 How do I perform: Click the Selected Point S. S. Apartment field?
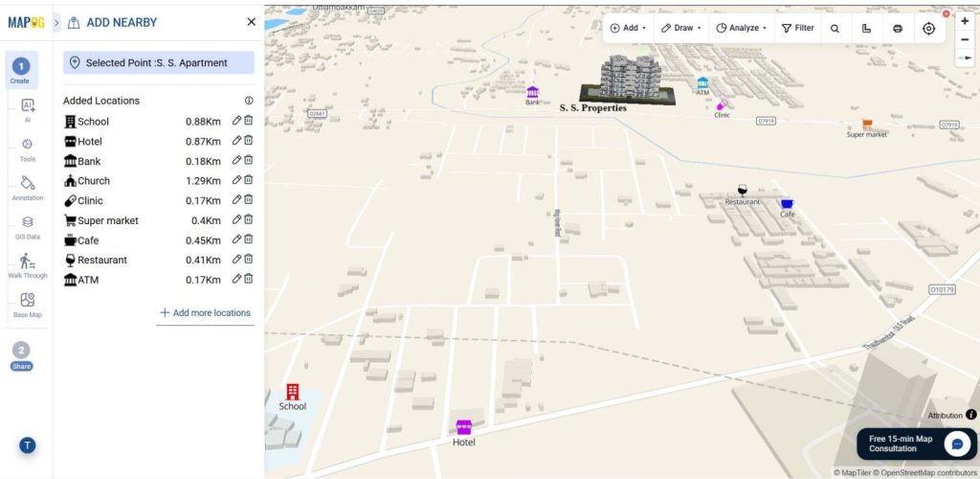[159, 62]
